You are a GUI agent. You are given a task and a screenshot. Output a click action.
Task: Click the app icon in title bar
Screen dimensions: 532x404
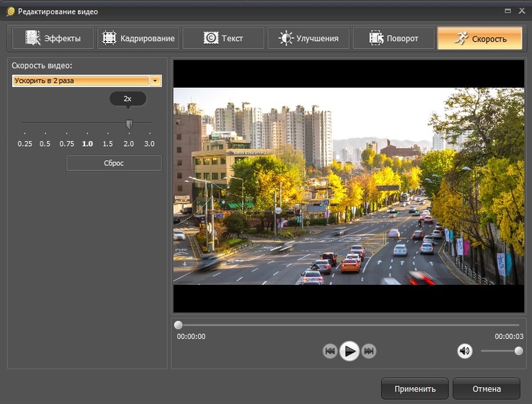coord(11,11)
